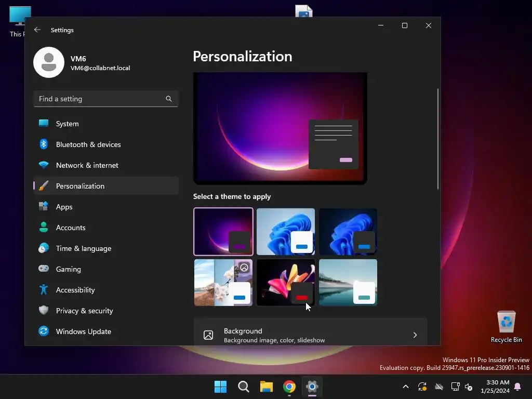Apply the purple glow dark theme

223,231
